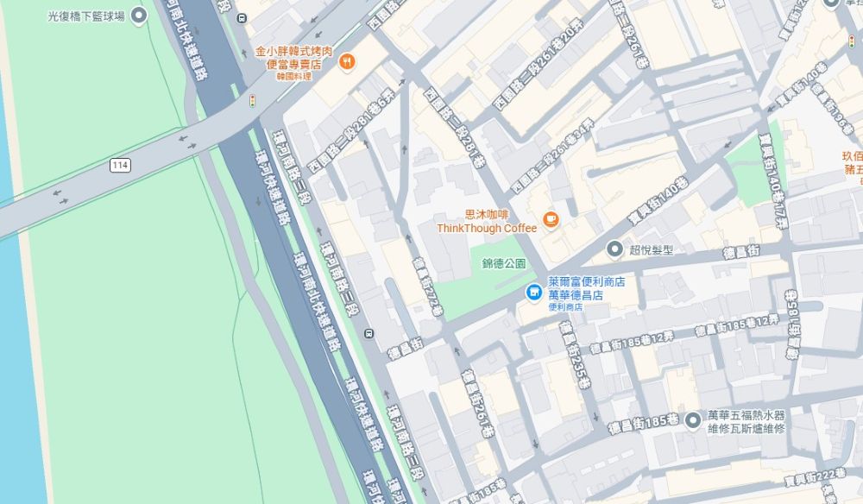Click the 思沐咖啡 ThinkThough Coffee text label
Image resolution: width=863 pixels, height=504 pixels.
(487, 221)
